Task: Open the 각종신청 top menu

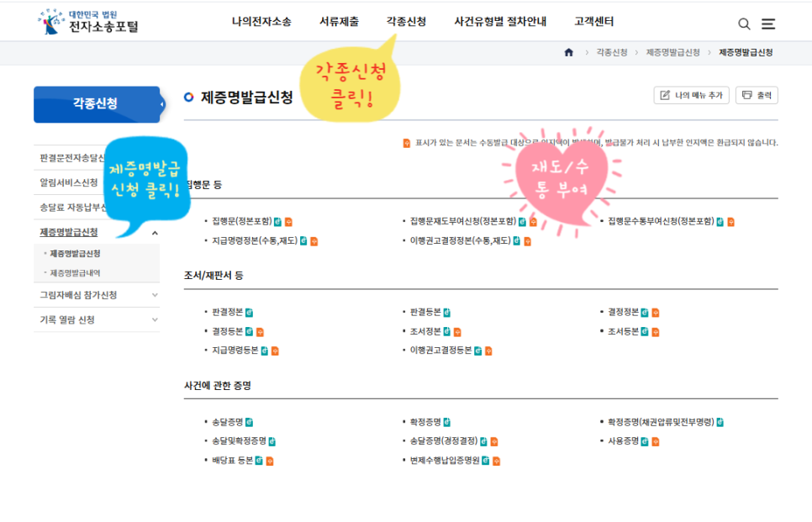Action: 406,22
